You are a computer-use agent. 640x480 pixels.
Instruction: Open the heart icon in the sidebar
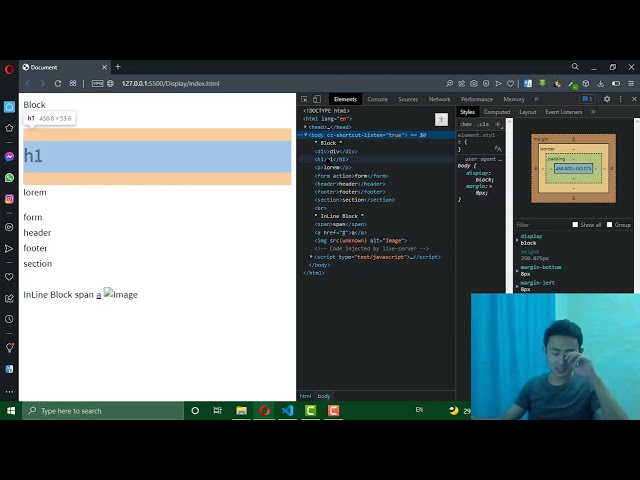pos(9,277)
